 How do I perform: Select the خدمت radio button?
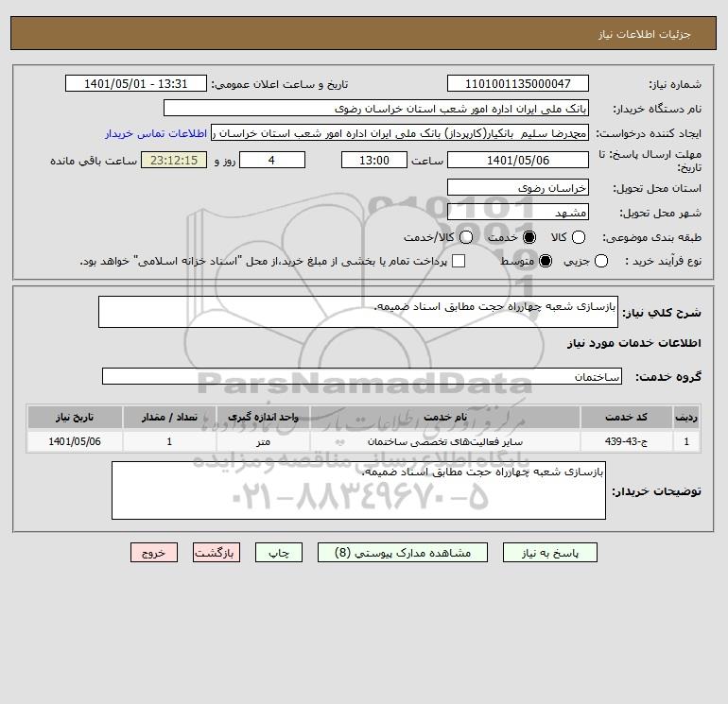click(529, 237)
